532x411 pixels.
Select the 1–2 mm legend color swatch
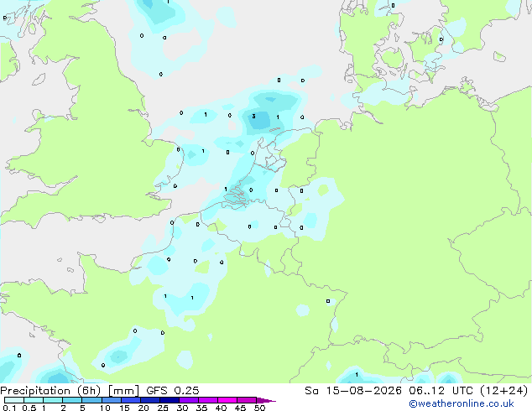tap(53, 400)
